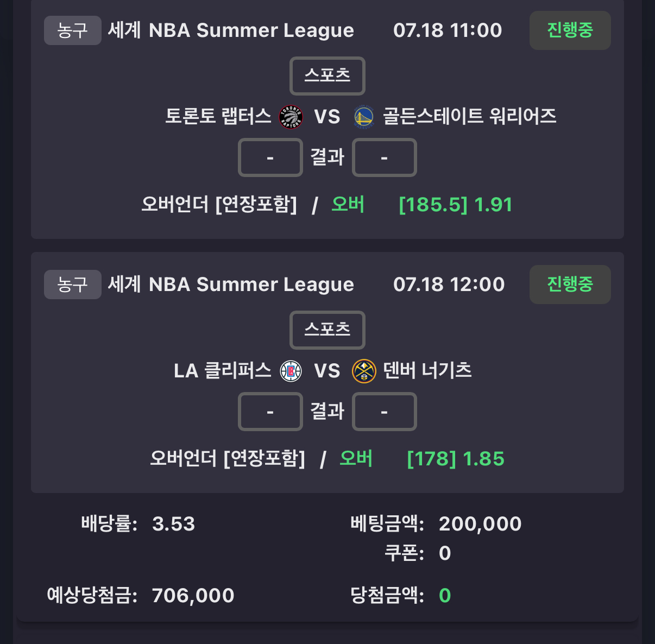This screenshot has width=655, height=644.
Task: Click the Golden State Warriors team logo
Action: pyautogui.click(x=364, y=117)
